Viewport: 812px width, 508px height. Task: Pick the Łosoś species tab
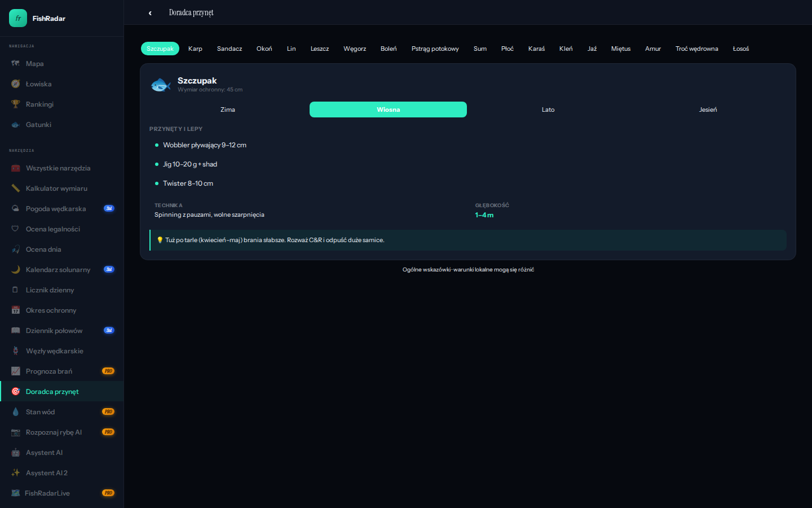pos(740,49)
